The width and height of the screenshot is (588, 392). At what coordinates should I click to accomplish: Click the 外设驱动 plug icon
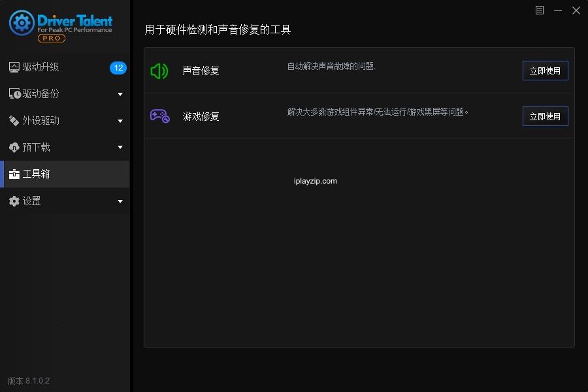(14, 120)
